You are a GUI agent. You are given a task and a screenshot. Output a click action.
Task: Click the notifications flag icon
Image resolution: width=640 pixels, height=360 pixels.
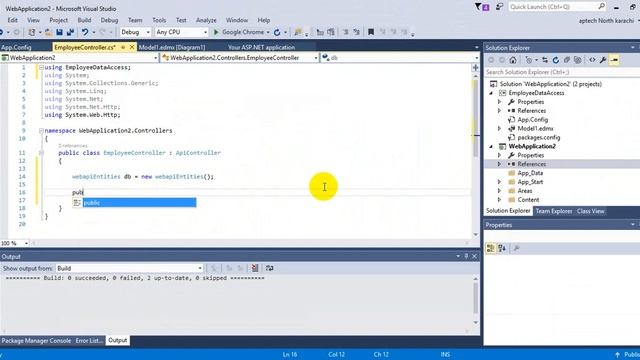(482, 7)
